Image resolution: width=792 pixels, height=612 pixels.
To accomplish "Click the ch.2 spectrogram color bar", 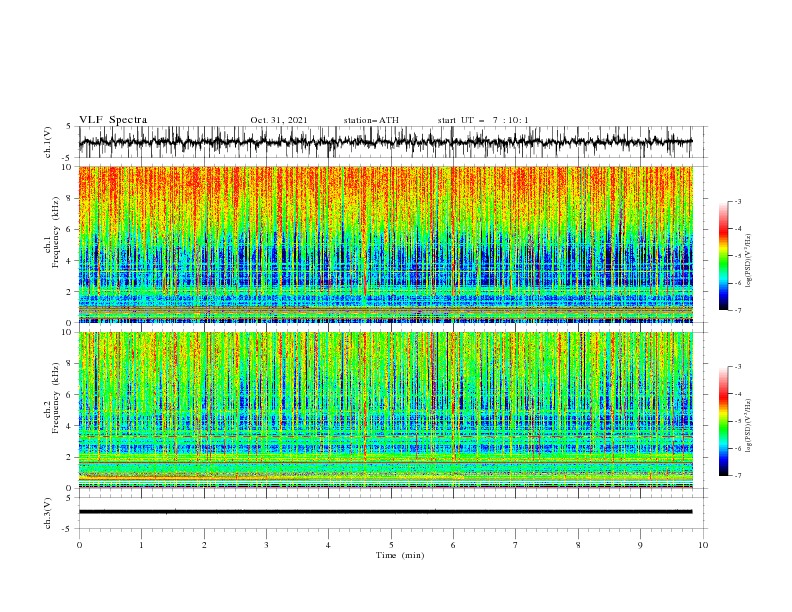I will pos(723,421).
